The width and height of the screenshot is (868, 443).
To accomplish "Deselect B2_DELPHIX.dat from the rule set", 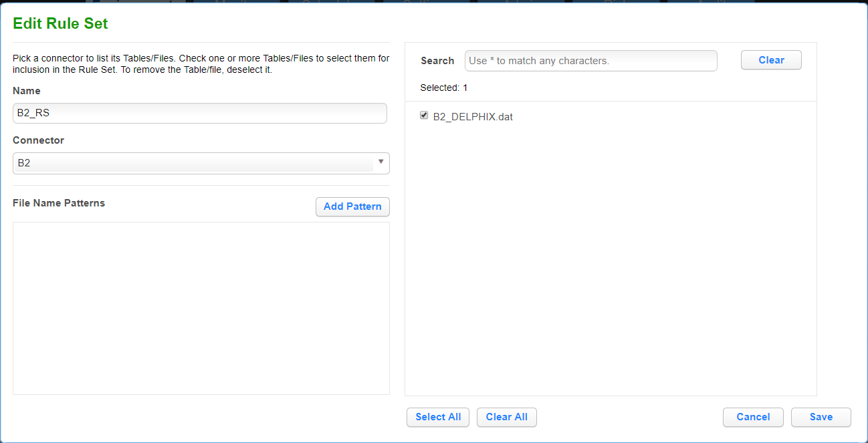I will pyautogui.click(x=423, y=114).
